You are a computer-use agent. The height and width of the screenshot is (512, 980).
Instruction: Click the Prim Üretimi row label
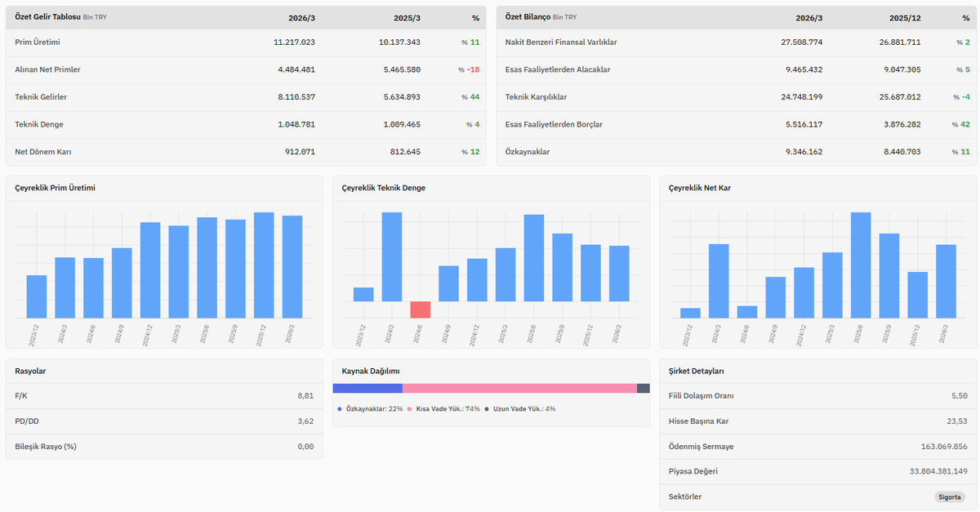coord(38,42)
